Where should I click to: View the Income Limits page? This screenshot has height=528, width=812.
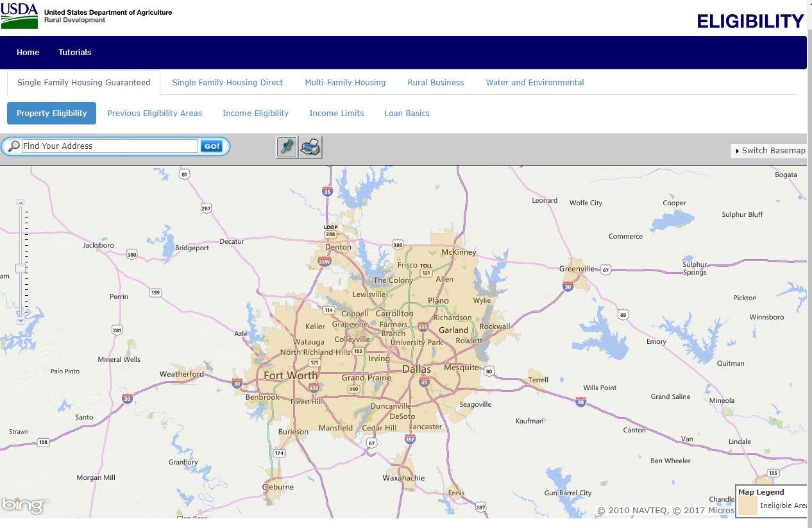click(337, 113)
